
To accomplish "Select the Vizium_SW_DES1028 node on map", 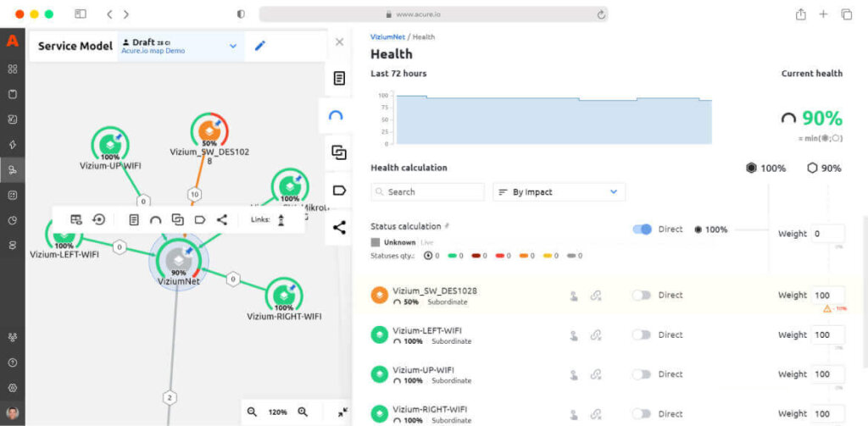I will click(x=209, y=131).
